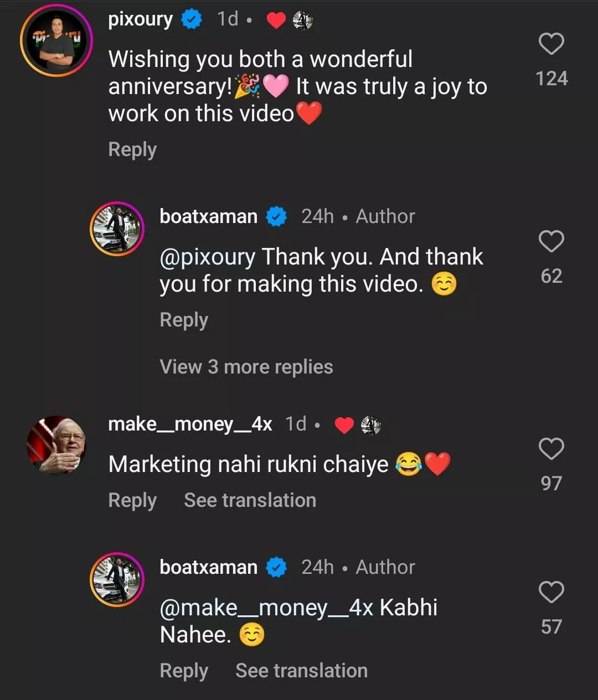Tap author-liked heart badge on pixoury's comment
This screenshot has height=700, width=598.
click(276, 20)
